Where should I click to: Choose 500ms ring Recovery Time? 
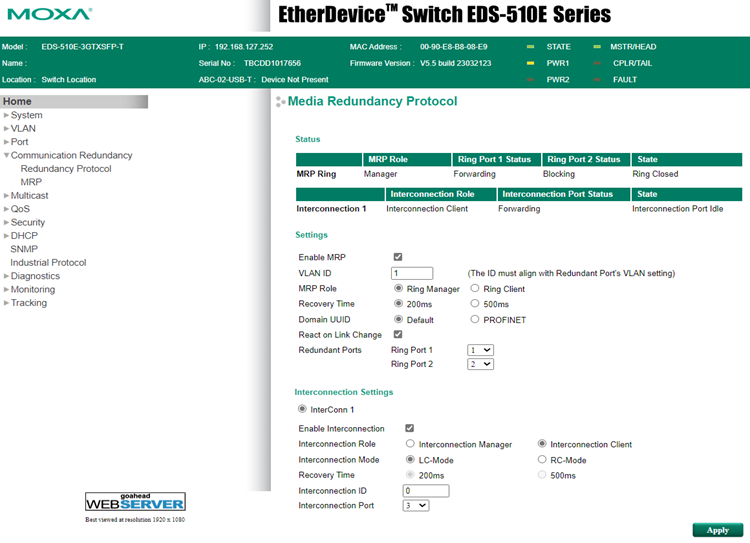click(474, 303)
